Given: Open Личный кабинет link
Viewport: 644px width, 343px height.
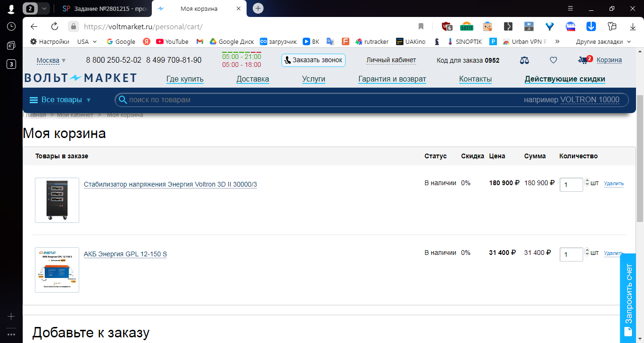Looking at the screenshot, I should click(391, 60).
